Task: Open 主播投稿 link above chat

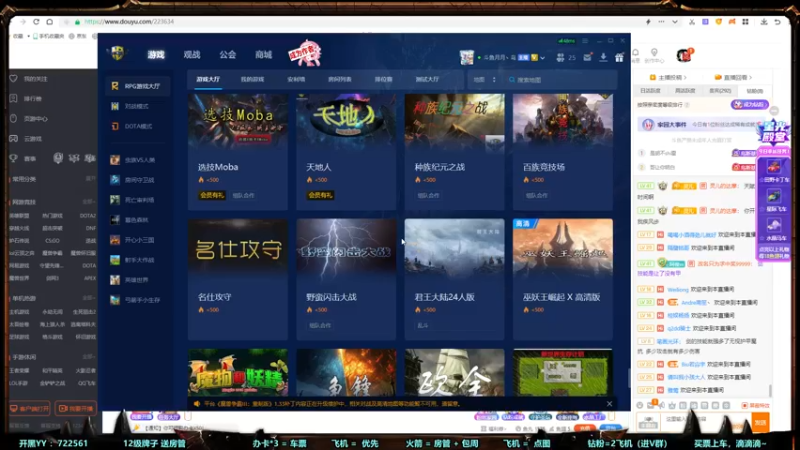Action: point(668,78)
